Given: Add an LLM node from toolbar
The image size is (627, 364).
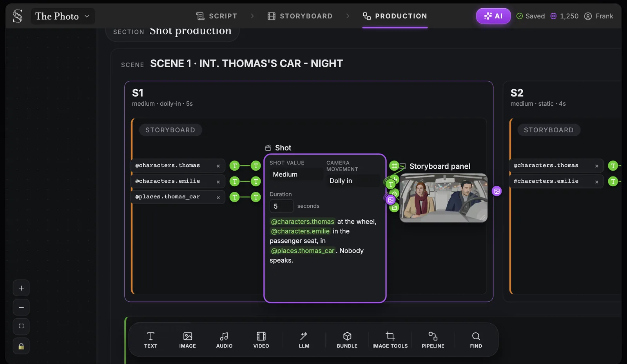Looking at the screenshot, I should point(304,340).
